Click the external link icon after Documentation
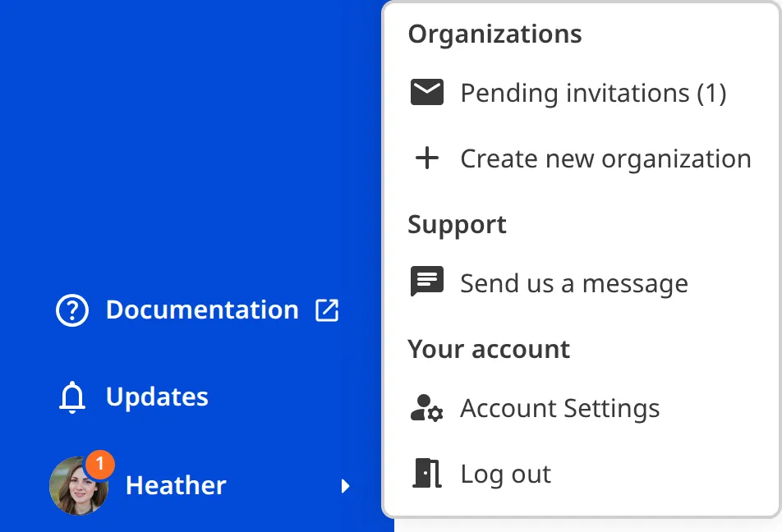The width and height of the screenshot is (782, 532). [x=327, y=310]
